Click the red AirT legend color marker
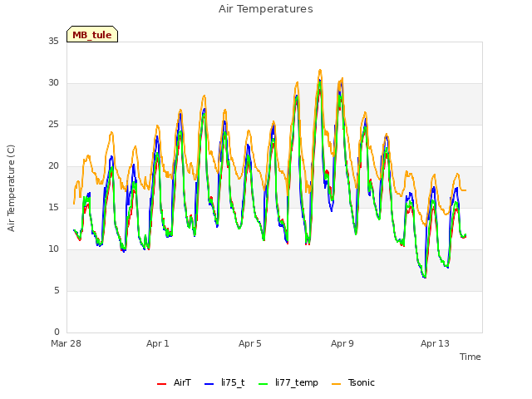This screenshot has height=399, width=532. click(161, 384)
